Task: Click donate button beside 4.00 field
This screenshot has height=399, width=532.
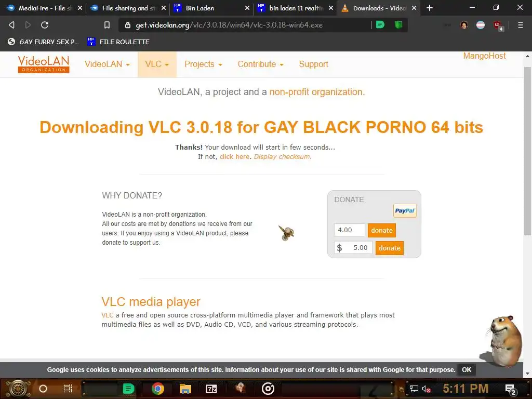Action: click(382, 230)
